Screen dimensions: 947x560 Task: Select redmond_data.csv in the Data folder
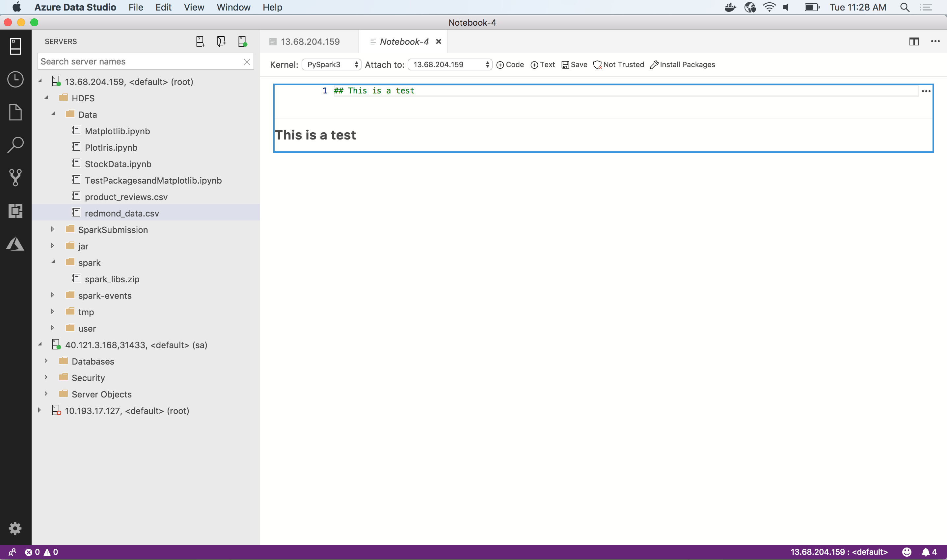122,213
